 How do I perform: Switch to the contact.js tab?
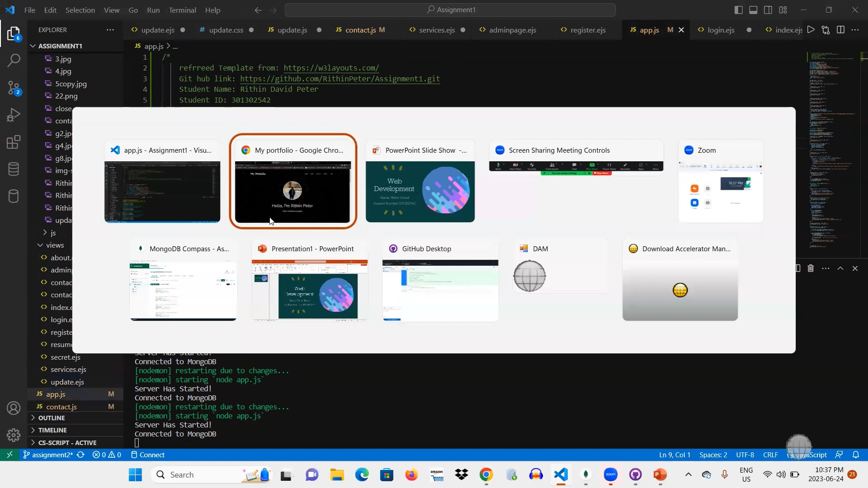click(361, 30)
